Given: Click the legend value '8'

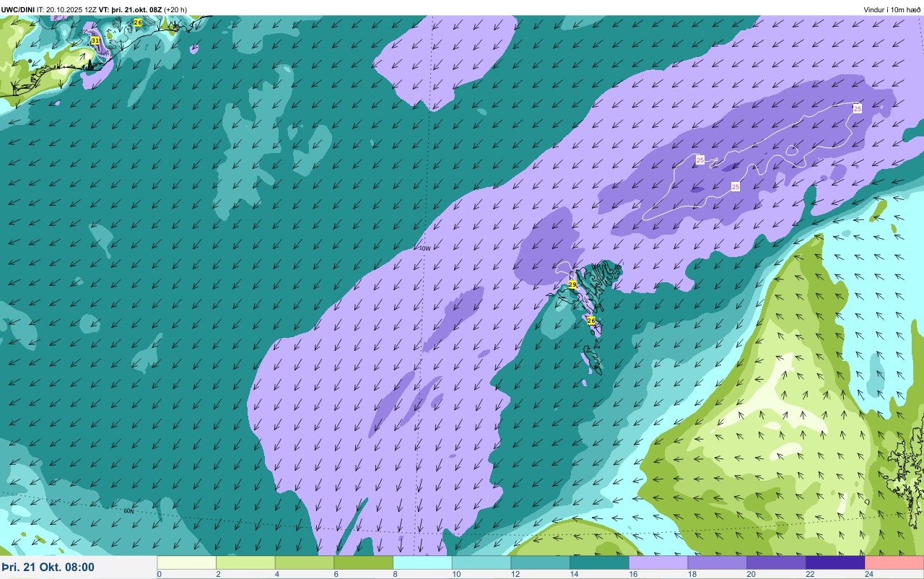Looking at the screenshot, I should click(396, 574).
